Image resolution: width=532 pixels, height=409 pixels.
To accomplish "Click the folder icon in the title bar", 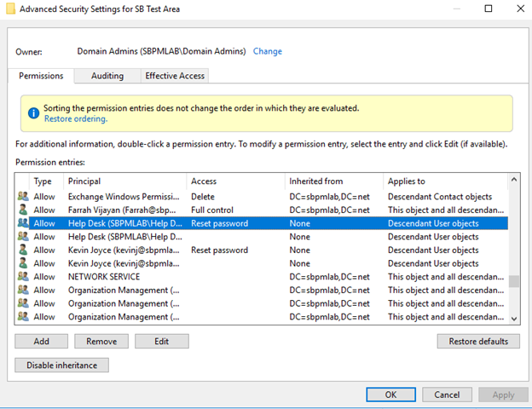I will point(10,9).
